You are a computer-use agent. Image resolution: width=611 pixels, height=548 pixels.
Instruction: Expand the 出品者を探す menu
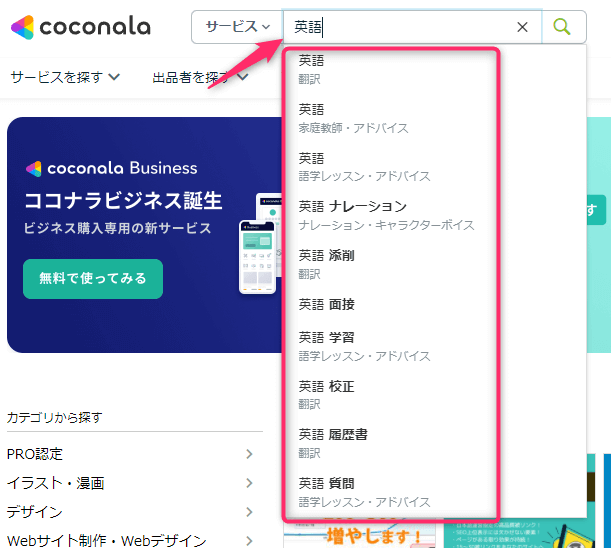[x=200, y=77]
